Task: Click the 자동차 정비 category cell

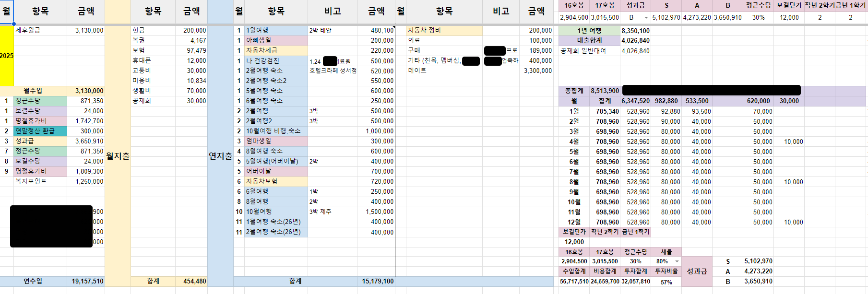Action: 444,30
